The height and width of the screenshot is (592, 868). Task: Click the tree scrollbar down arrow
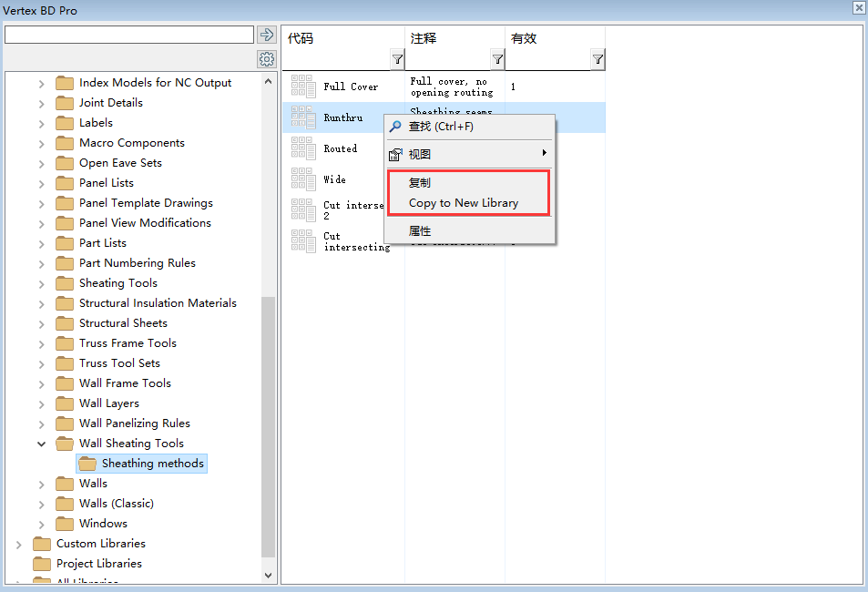(268, 576)
